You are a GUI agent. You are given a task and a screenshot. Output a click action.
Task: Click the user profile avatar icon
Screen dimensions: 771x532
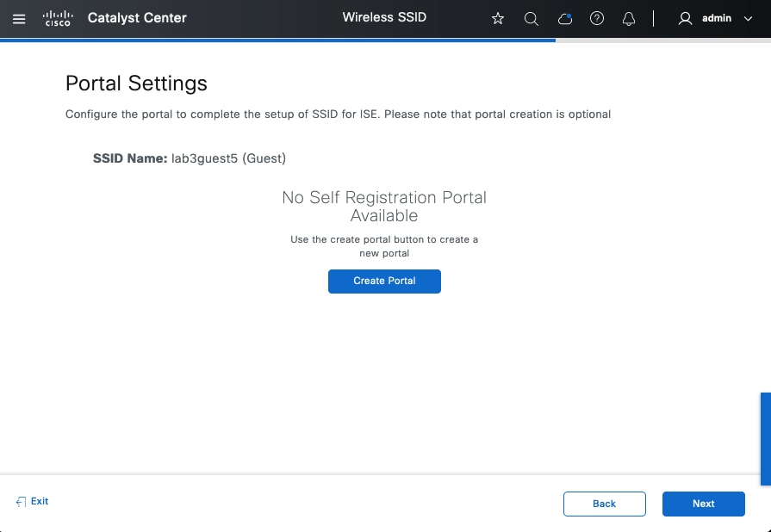point(686,18)
